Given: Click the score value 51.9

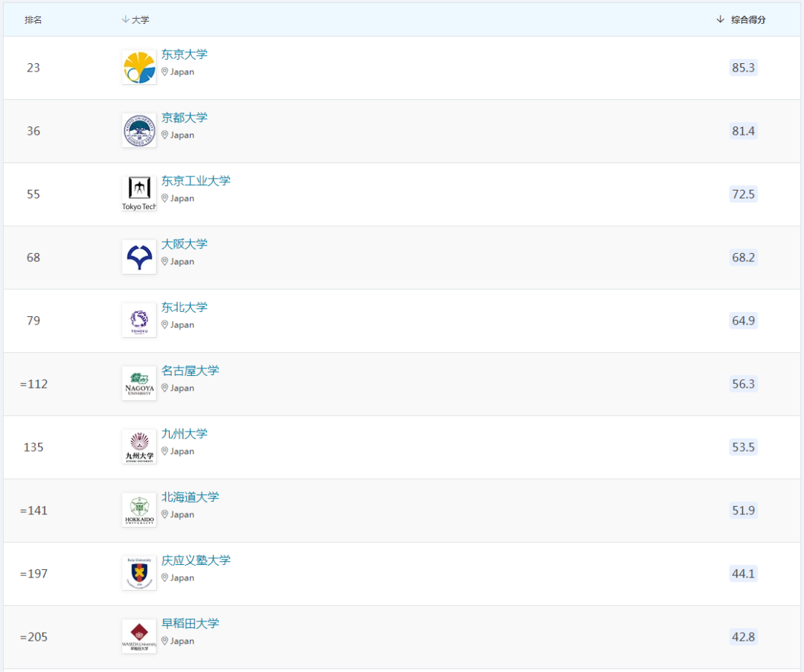Looking at the screenshot, I should click(743, 511).
